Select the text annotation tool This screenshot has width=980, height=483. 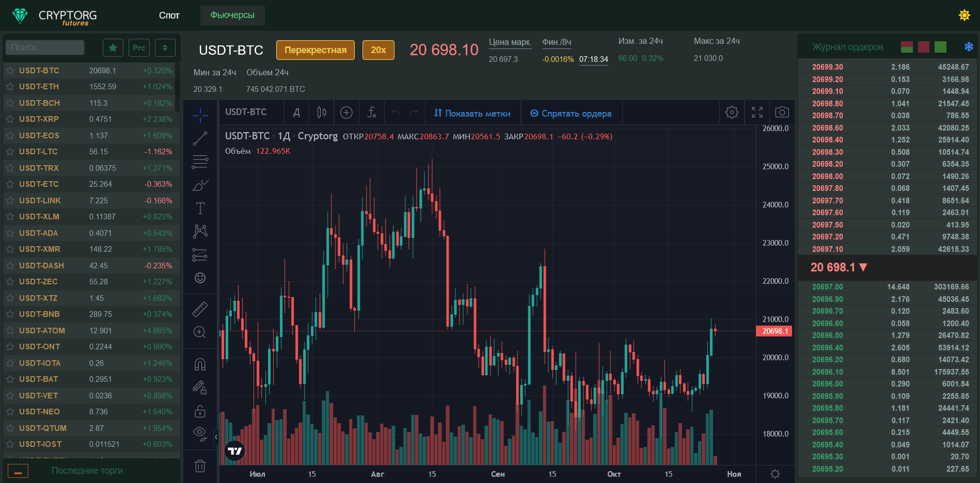[200, 208]
